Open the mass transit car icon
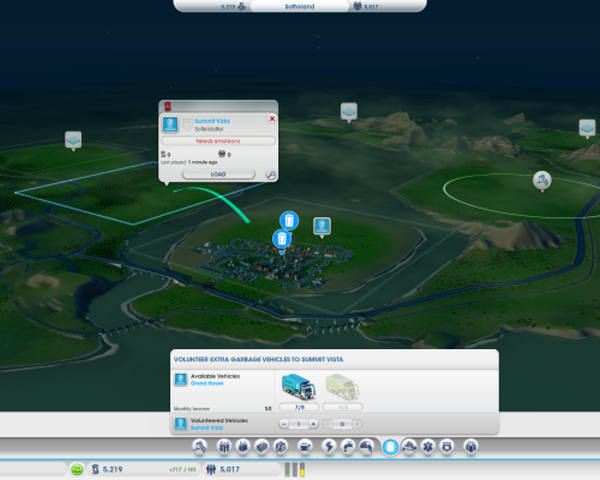The image size is (600, 480). pyautogui.click(x=305, y=447)
